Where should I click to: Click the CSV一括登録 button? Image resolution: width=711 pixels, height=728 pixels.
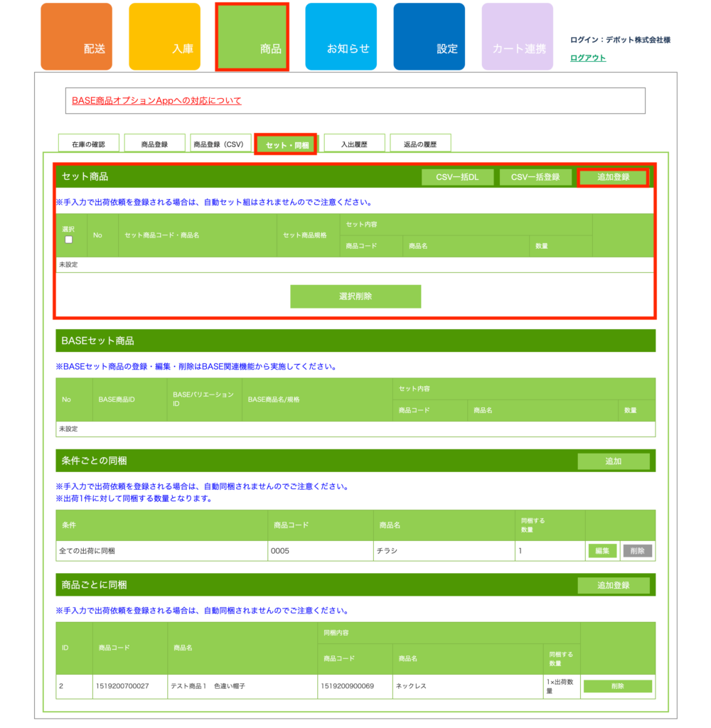535,177
